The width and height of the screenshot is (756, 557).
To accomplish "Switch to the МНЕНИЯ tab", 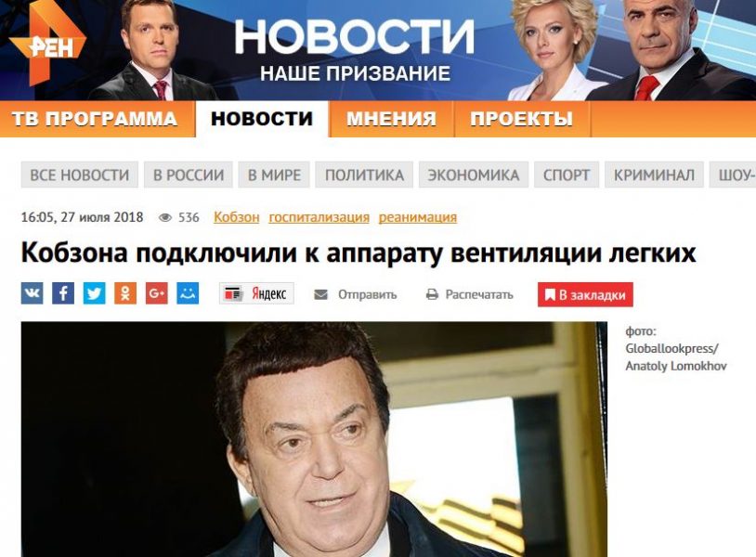I will 392,119.
